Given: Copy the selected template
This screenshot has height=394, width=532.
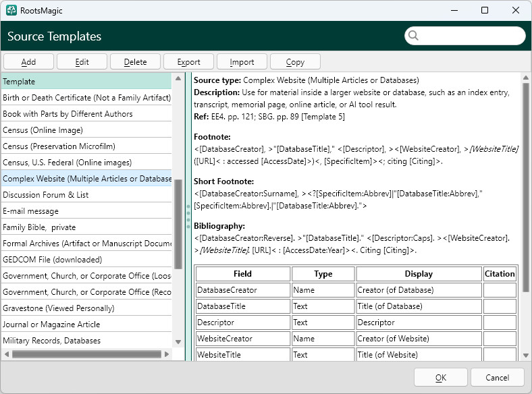Looking at the screenshot, I should pos(295,61).
